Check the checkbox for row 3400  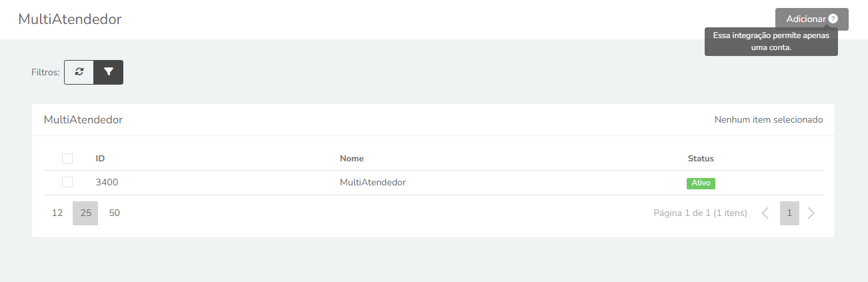click(x=67, y=182)
